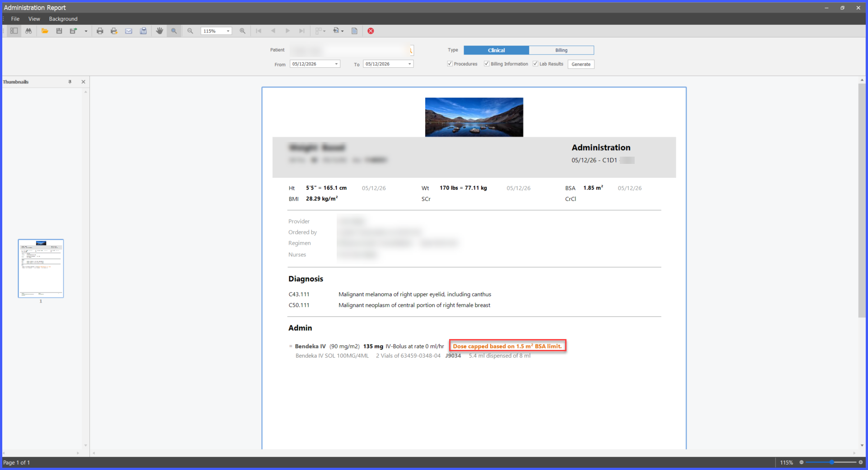The image size is (868, 470).
Task: Click the save disk icon
Action: pyautogui.click(x=59, y=31)
